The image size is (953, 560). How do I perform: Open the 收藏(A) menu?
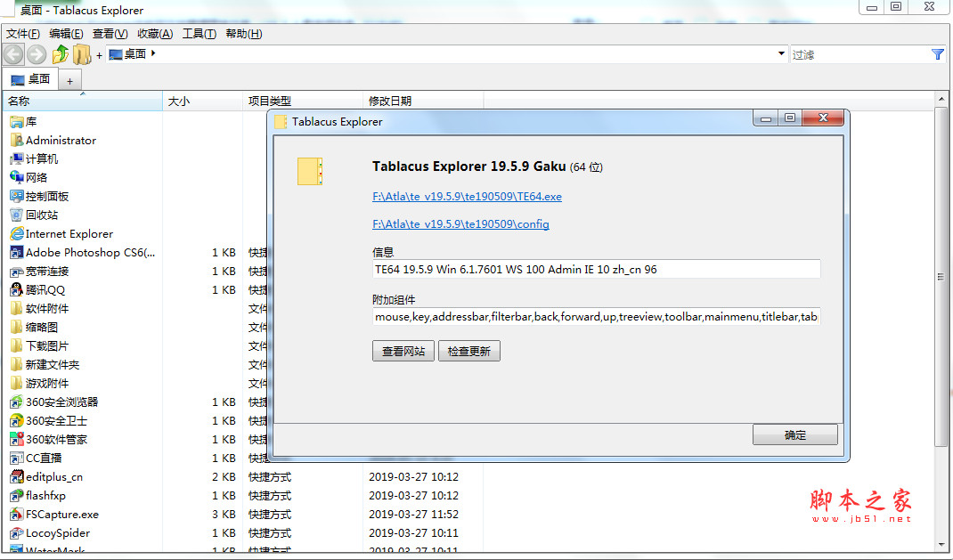pos(155,34)
